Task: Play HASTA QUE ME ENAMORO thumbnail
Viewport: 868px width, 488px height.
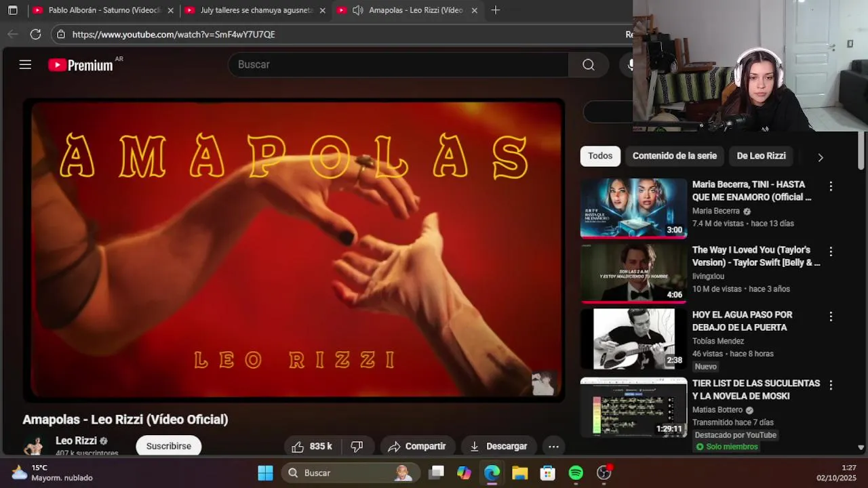Action: (633, 208)
